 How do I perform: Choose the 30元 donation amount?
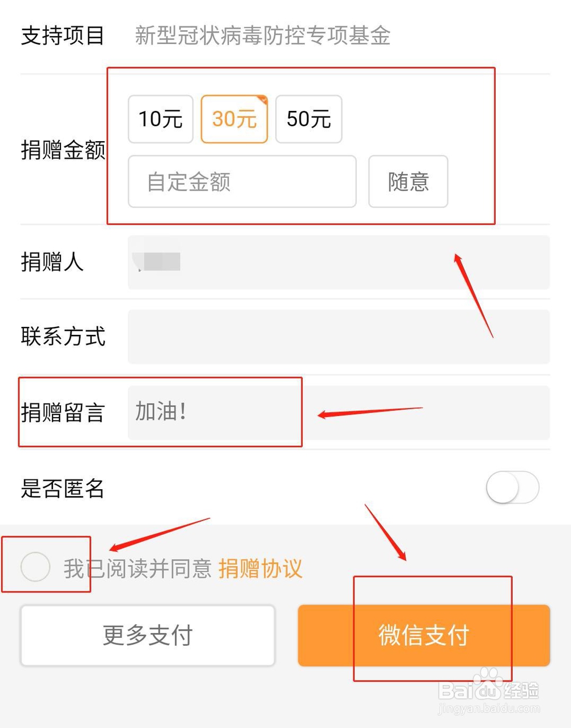click(234, 119)
